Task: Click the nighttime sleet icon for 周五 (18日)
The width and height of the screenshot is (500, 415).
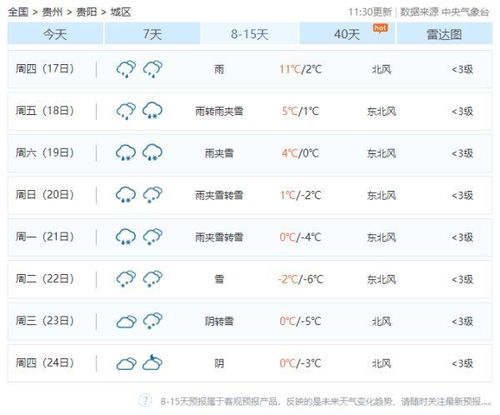Action: click(x=153, y=111)
